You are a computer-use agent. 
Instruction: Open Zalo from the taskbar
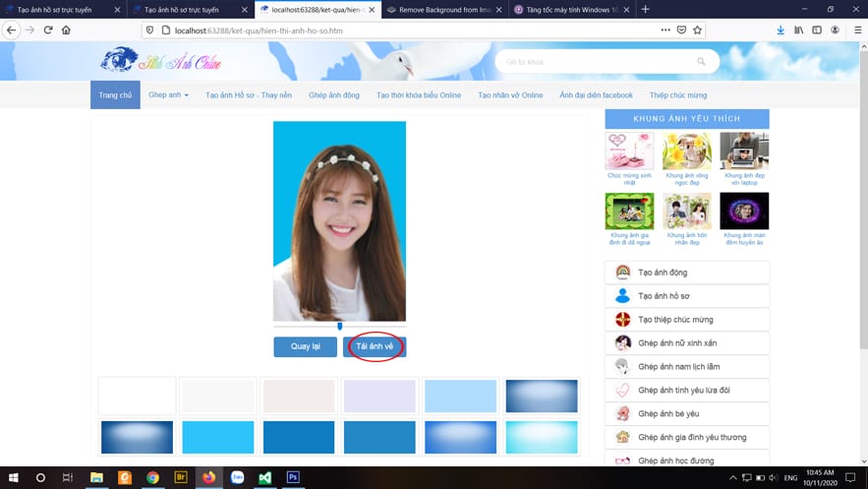[237, 477]
